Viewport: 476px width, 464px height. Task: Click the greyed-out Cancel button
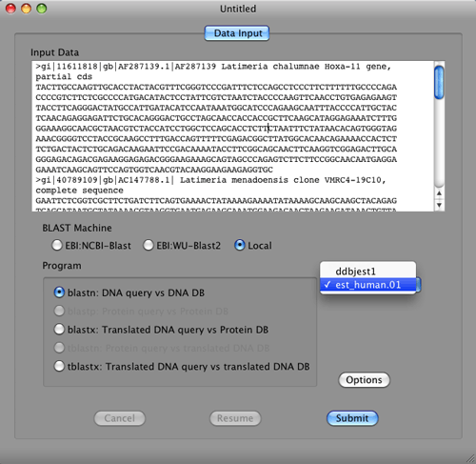(120, 418)
